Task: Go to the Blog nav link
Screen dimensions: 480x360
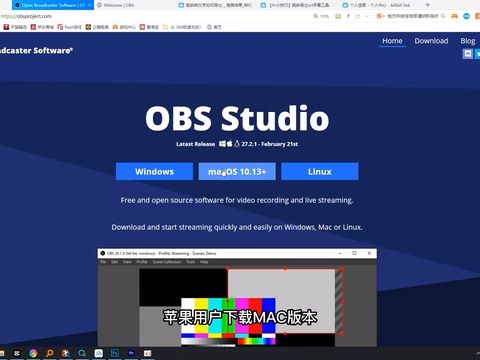Action: (468, 41)
